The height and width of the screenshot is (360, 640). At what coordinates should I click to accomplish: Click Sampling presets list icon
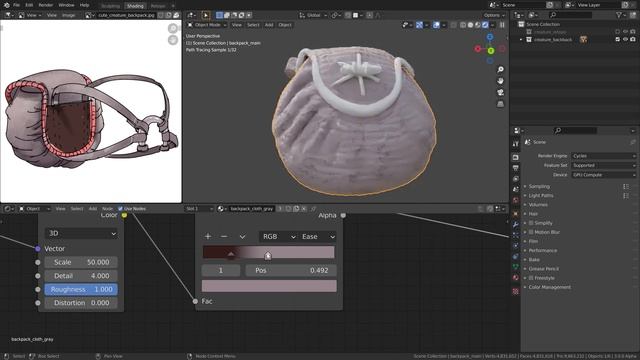click(626, 187)
